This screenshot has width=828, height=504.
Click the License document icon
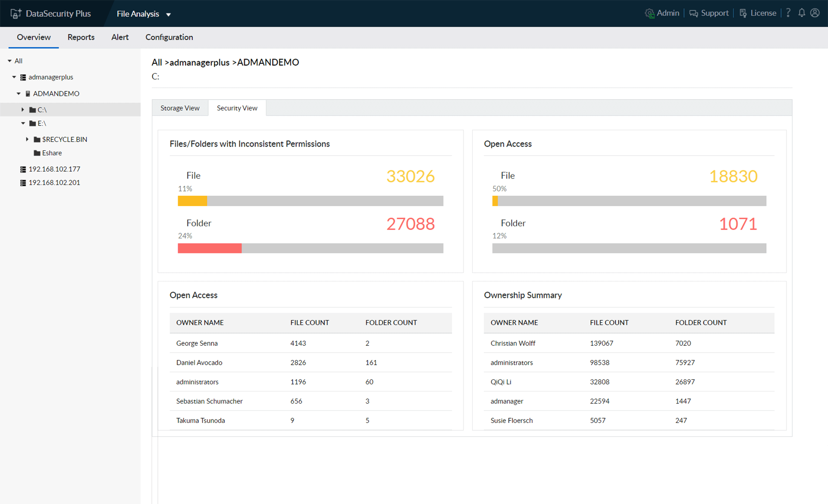click(743, 13)
